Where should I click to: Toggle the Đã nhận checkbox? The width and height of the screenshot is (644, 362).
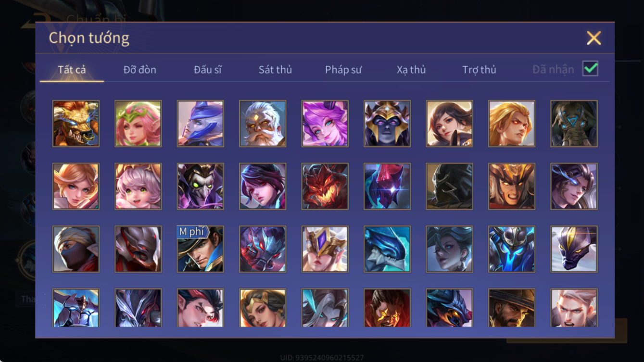click(x=590, y=69)
